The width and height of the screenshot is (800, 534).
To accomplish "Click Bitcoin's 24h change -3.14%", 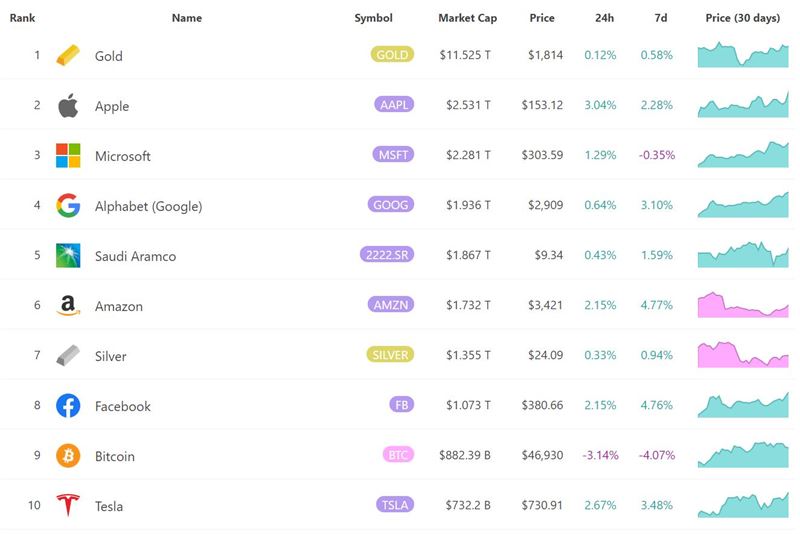I will pyautogui.click(x=601, y=455).
